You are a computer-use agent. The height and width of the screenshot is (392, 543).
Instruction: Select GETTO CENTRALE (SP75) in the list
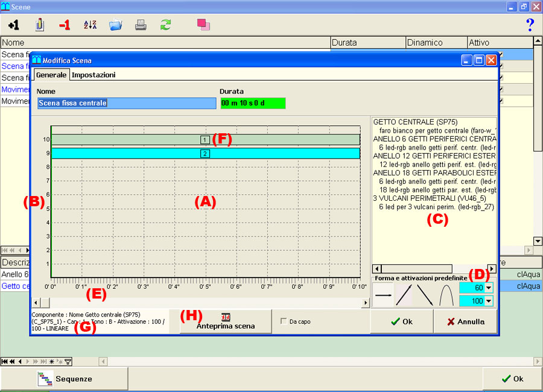click(415, 122)
